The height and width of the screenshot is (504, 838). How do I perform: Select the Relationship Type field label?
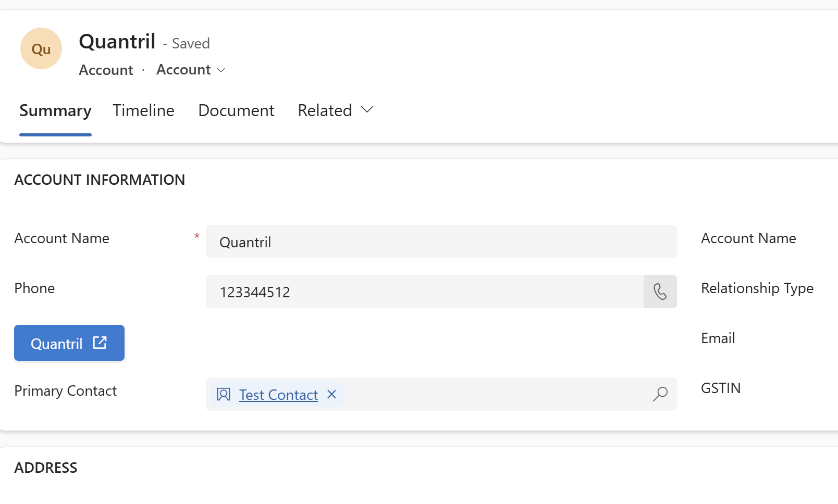point(757,288)
